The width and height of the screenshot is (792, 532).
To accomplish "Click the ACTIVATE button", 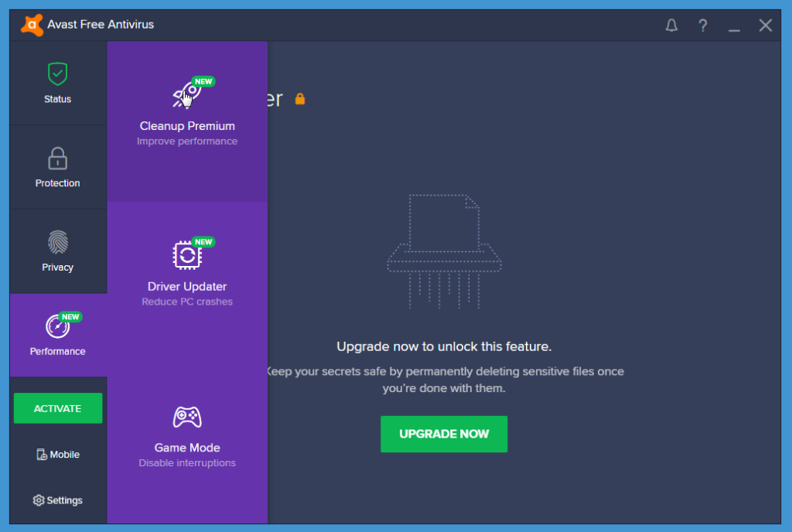I will pyautogui.click(x=58, y=408).
